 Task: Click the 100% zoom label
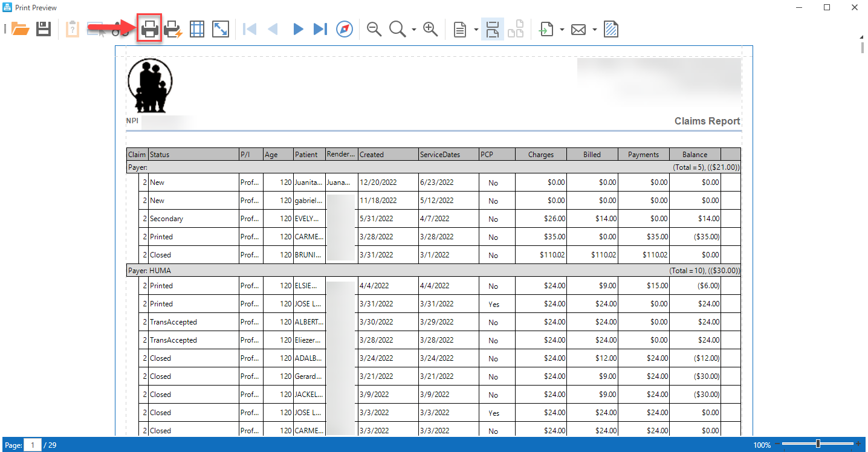pos(762,445)
